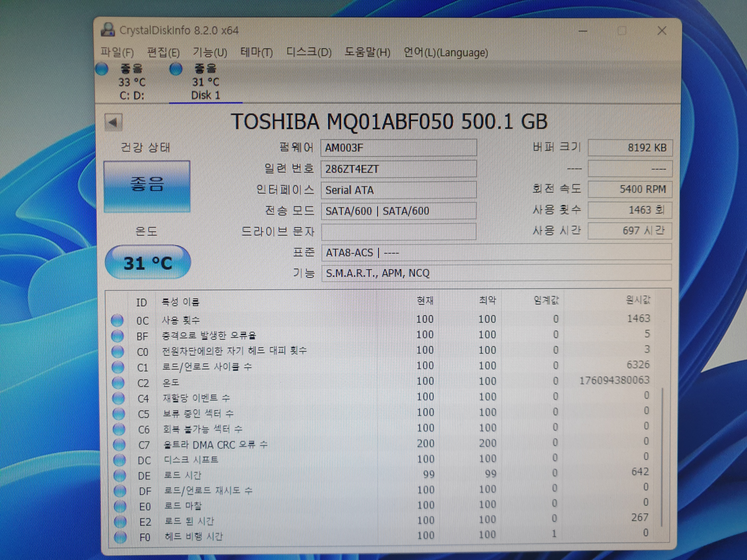This screenshot has width=747, height=560.
Task: Click the standard field ATA8-ACS
Action: pos(496,252)
